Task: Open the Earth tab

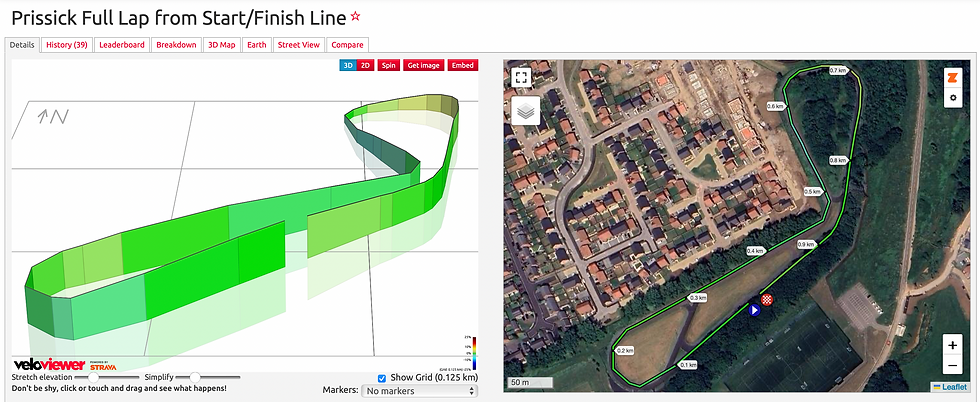Action: point(257,45)
